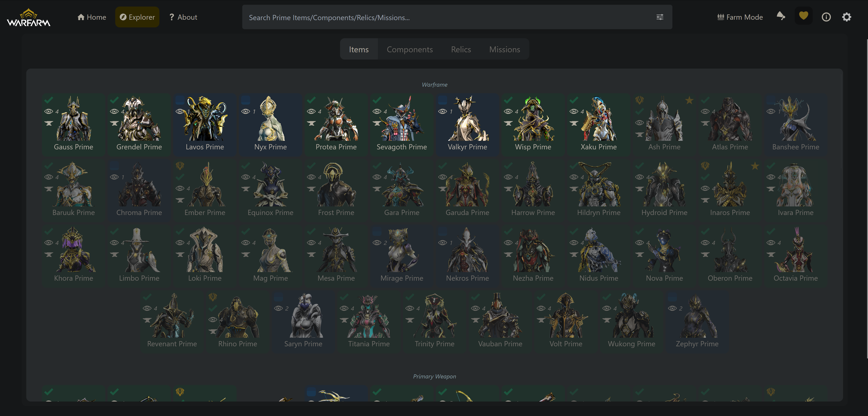Switch to the Items tab

(359, 49)
